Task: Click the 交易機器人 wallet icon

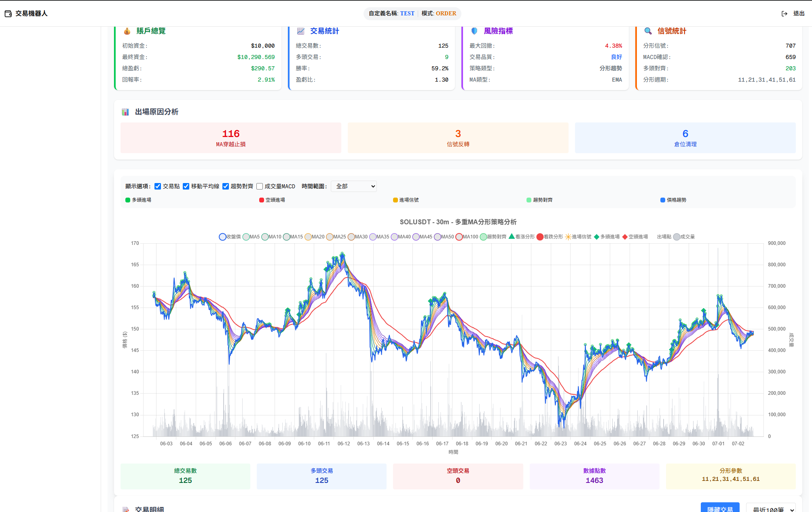Action: point(8,14)
